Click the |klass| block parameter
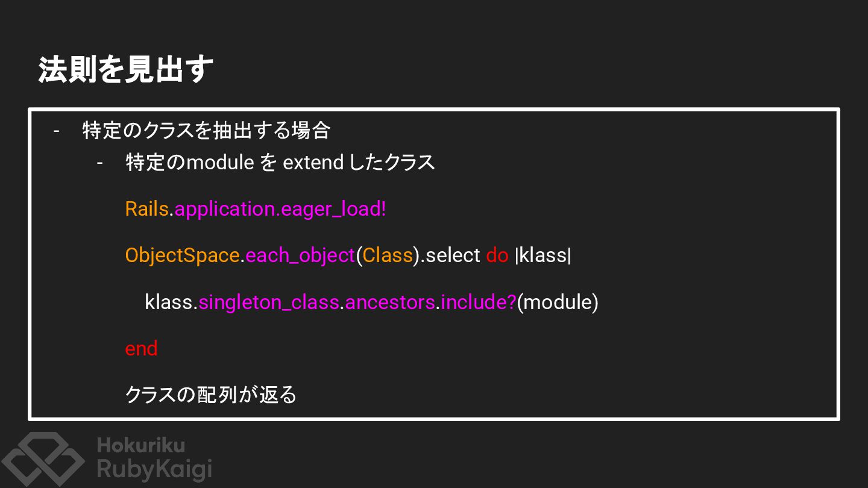868x488 pixels. pos(543,255)
